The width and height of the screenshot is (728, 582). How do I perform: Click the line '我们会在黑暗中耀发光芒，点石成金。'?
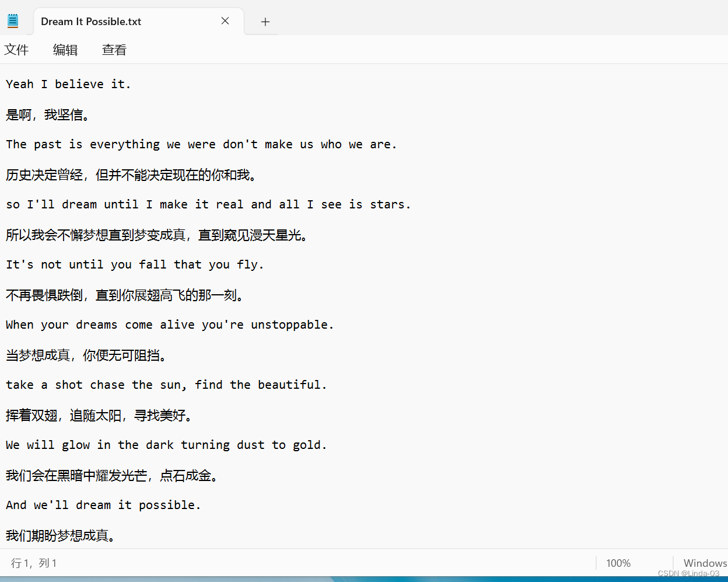pos(112,476)
